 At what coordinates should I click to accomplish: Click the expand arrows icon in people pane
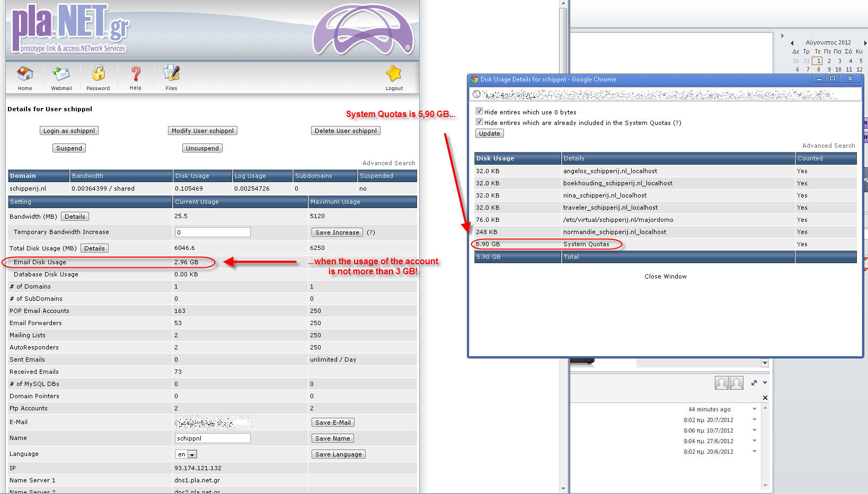tap(754, 383)
